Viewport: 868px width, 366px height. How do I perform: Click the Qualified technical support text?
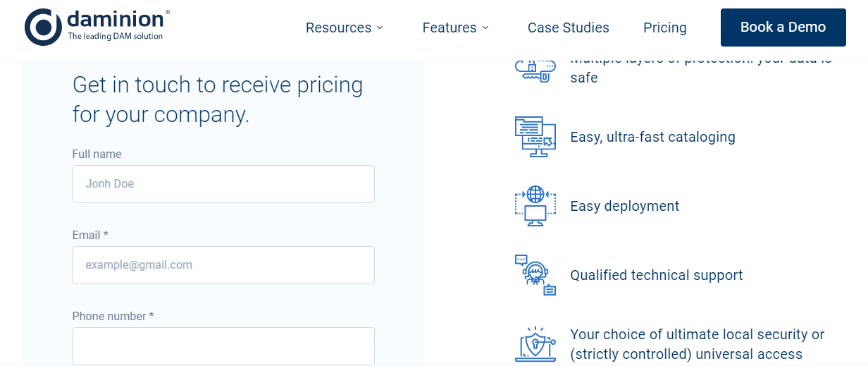pos(656,275)
